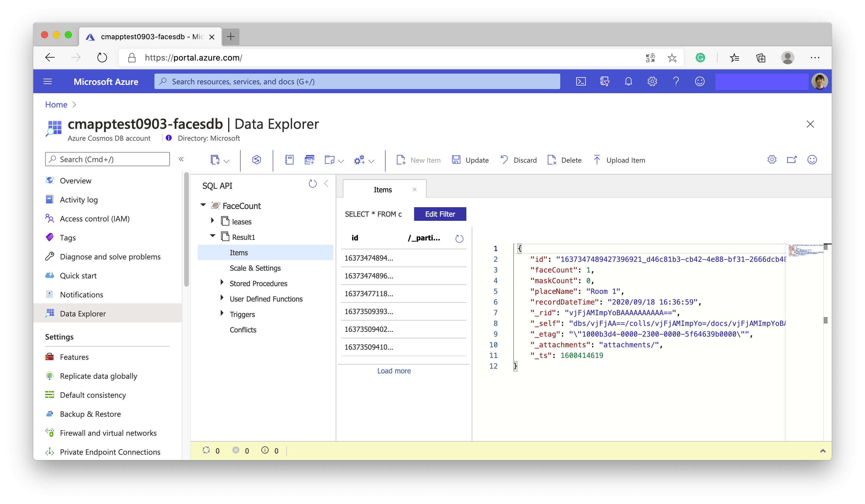Select the Items tab in editor

[382, 190]
